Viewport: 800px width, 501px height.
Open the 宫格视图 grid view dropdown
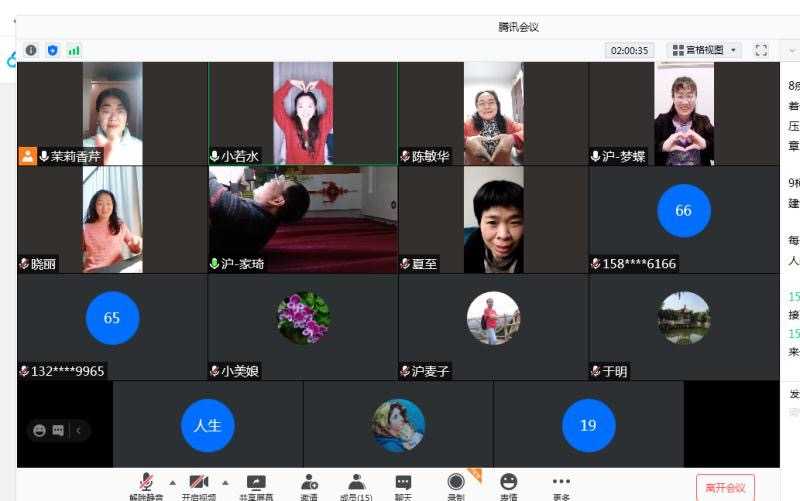[705, 50]
